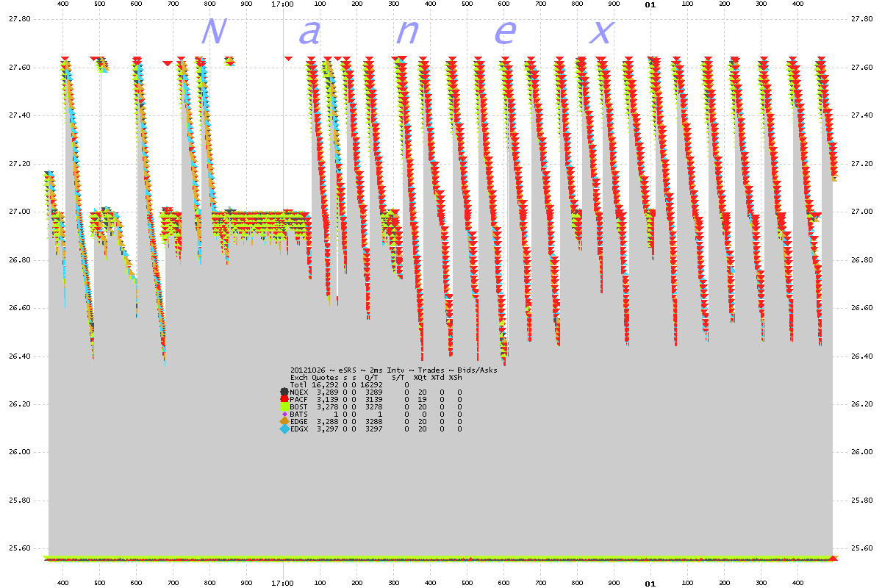The height and width of the screenshot is (588, 882).
Task: Click the EDGX quotes value "3,297"
Action: 326,429
